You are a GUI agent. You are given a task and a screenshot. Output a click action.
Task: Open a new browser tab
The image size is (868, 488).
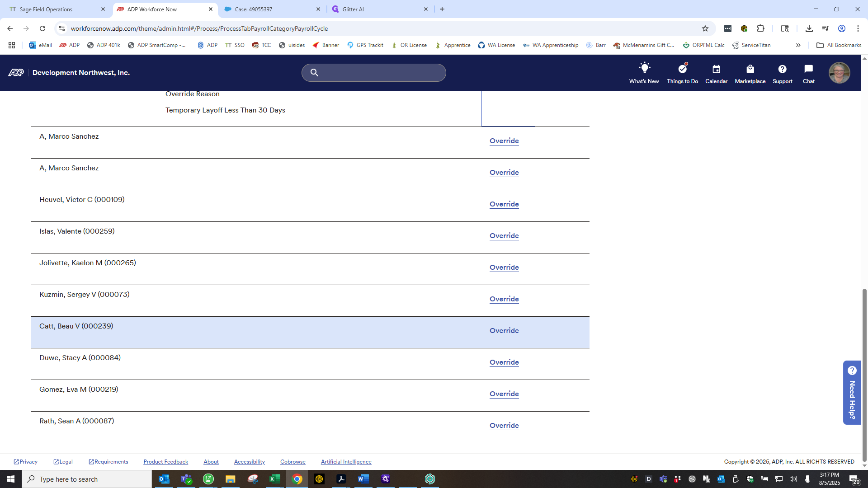click(442, 9)
